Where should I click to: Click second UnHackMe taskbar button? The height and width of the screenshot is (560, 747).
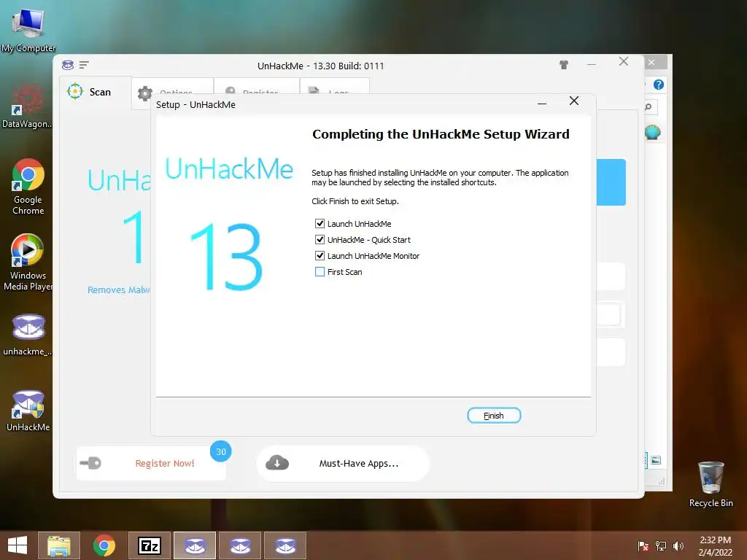tap(240, 545)
